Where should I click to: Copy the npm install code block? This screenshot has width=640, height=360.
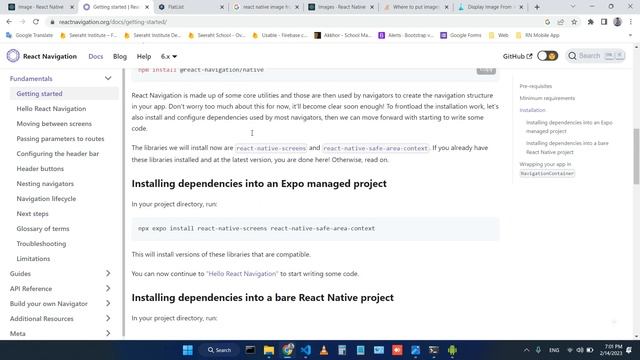tap(486, 70)
